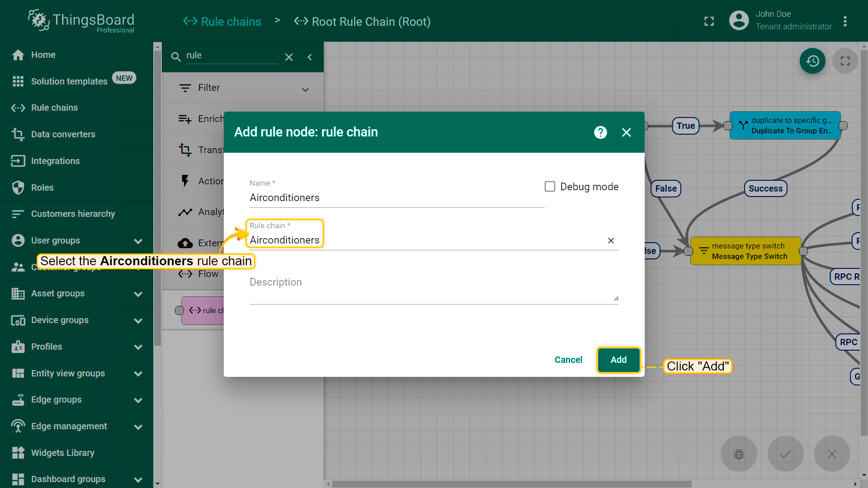Click Root Rule Chain (Root) breadcrumb
This screenshot has width=868, height=488.
tap(362, 21)
